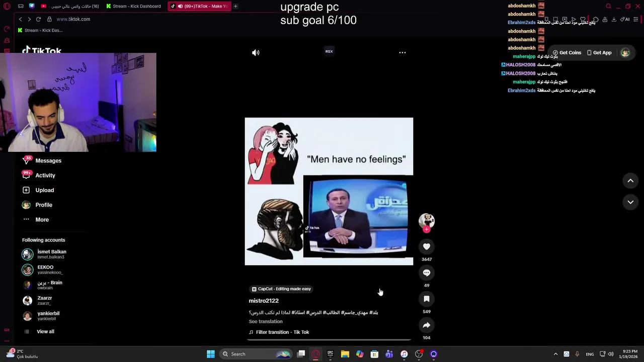Click Get Coins button
The height and width of the screenshot is (362, 644).
coord(567,53)
